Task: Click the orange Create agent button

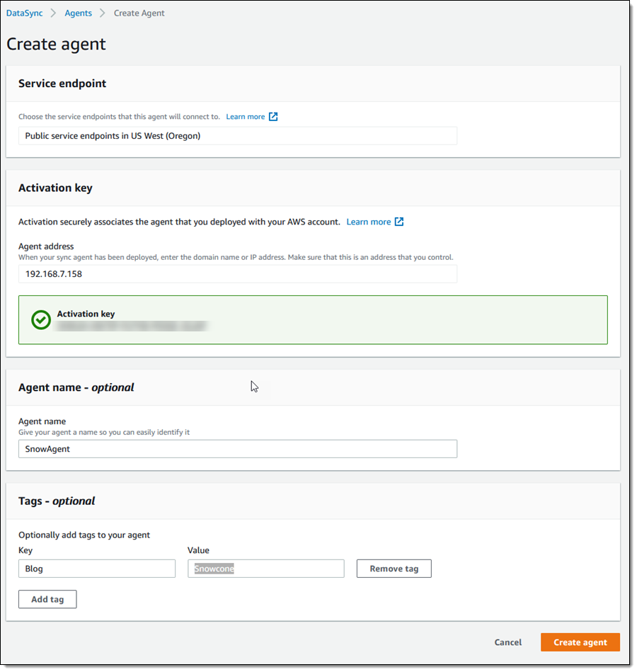Action: pyautogui.click(x=580, y=642)
